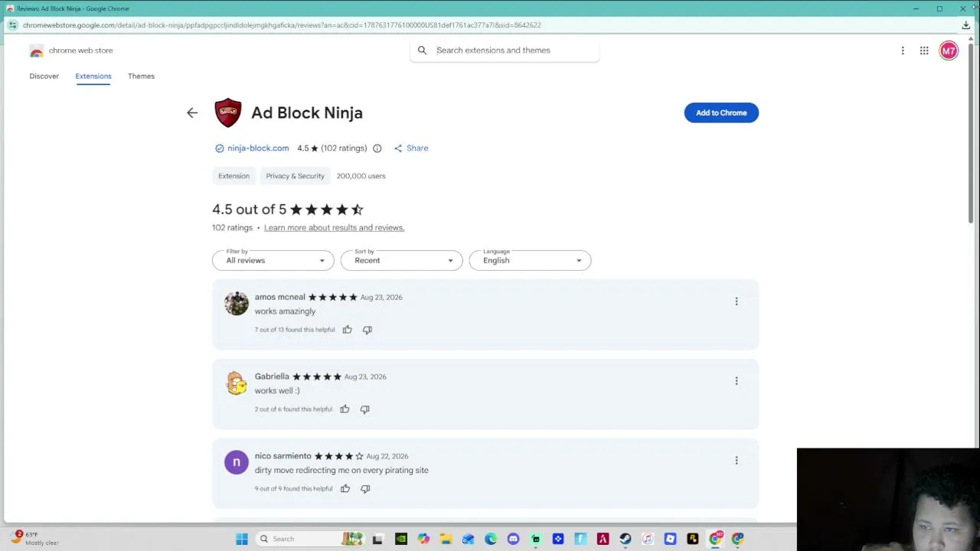
Task: Click the back arrow beside Ad Block Ninja
Action: (192, 112)
